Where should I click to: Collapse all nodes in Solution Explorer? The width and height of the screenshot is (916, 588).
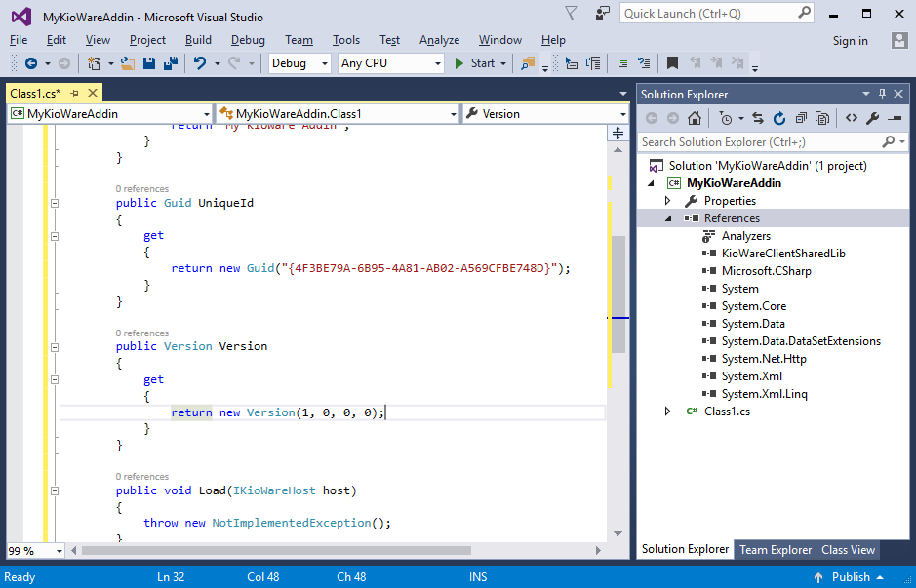tap(801, 119)
